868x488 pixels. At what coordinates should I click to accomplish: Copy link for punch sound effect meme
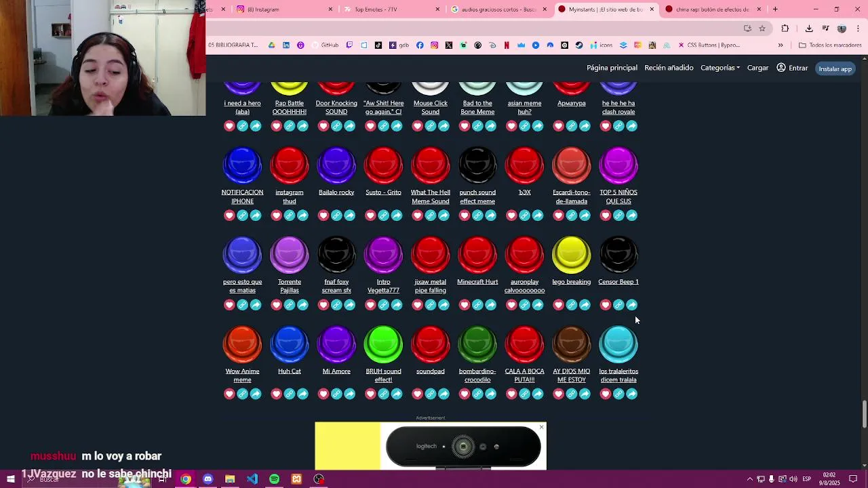477,216
